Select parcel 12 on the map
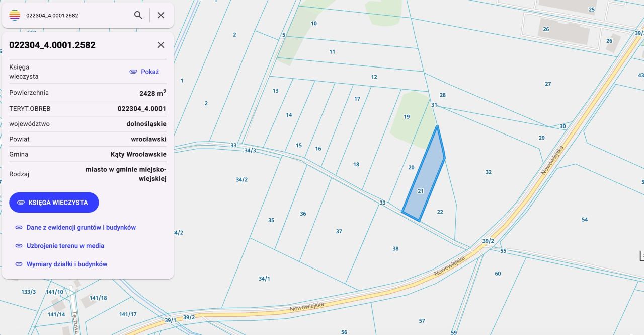 click(x=374, y=77)
